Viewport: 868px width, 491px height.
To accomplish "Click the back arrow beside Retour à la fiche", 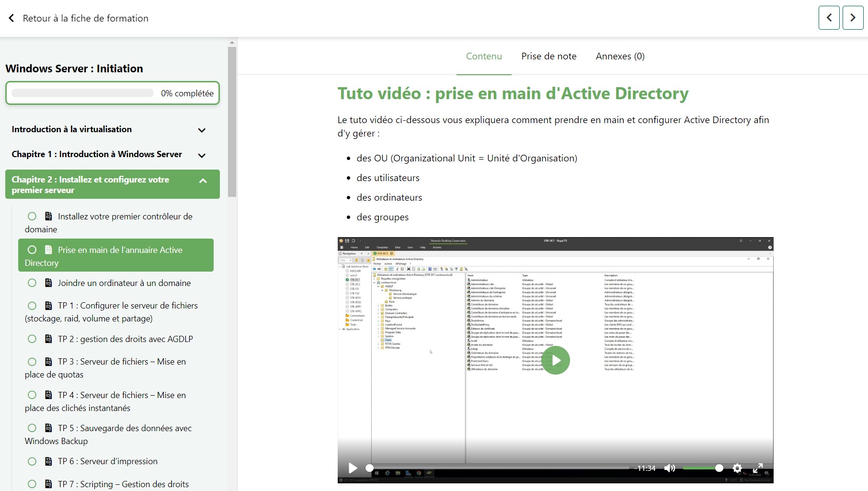I will pos(11,18).
